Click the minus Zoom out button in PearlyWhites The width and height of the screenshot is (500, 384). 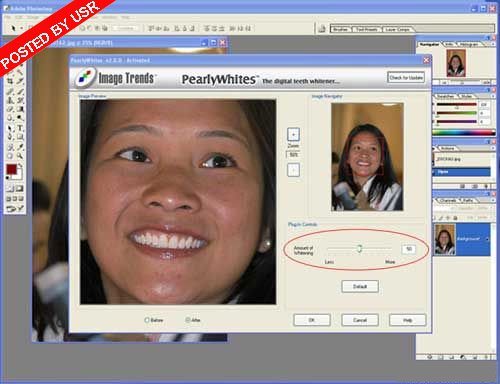click(293, 170)
